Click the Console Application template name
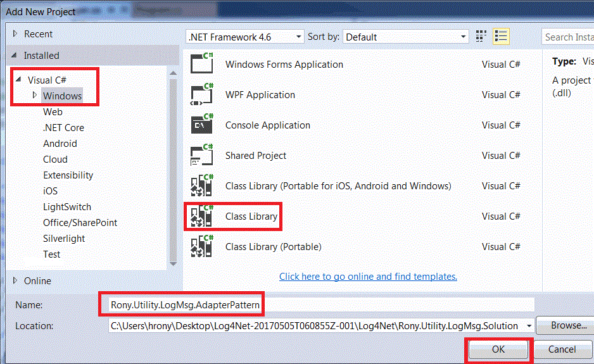Viewport: 594px width, 364px height. point(267,125)
